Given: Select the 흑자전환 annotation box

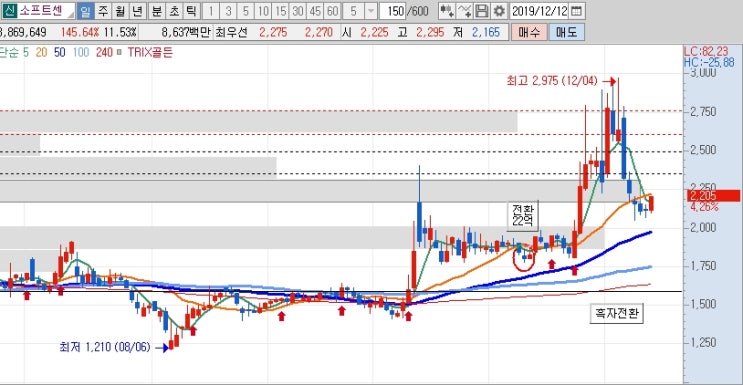Looking at the screenshot, I should [x=616, y=313].
